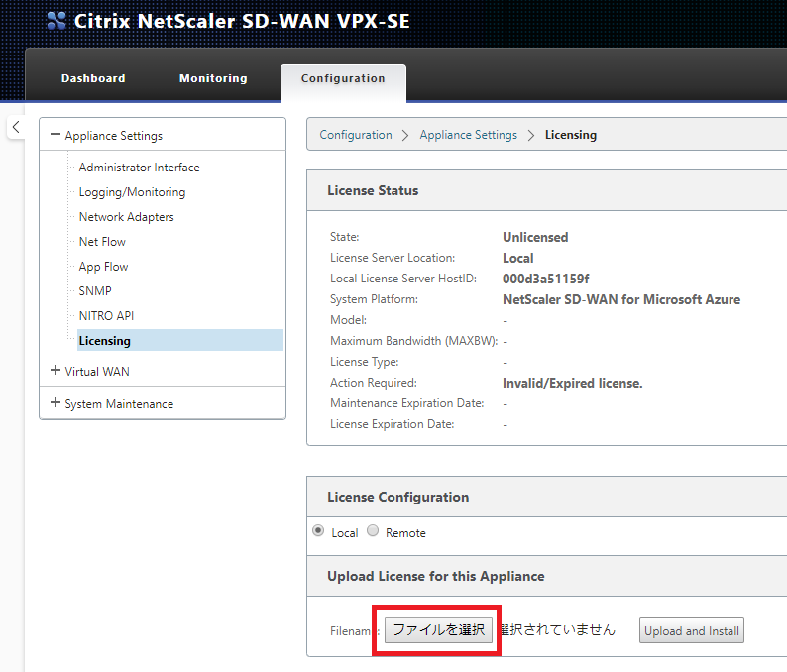Open the Net Flow settings
Image resolution: width=787 pixels, height=672 pixels.
point(102,242)
